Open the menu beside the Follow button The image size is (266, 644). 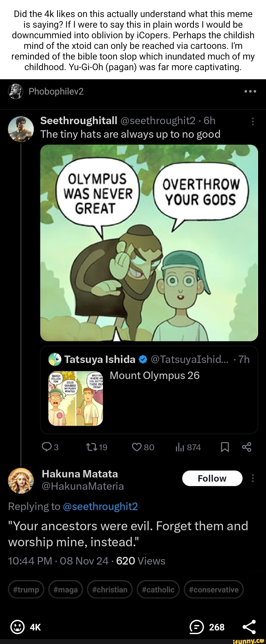[x=253, y=478]
